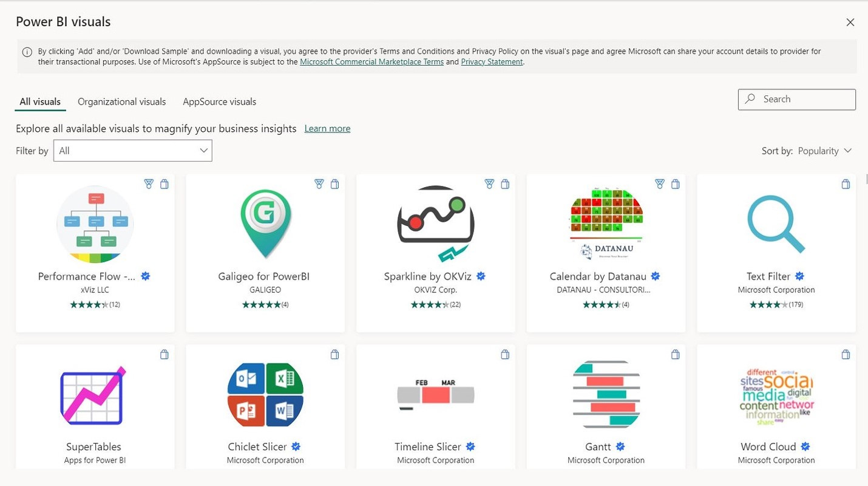Select the Galigeo for PowerBI title
This screenshot has width=868, height=486.
(x=264, y=276)
